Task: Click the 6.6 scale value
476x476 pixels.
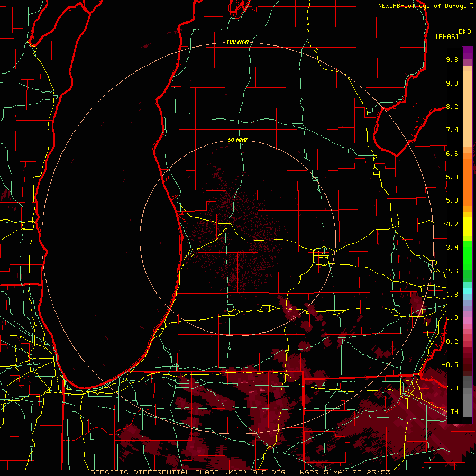Action: tap(452, 153)
